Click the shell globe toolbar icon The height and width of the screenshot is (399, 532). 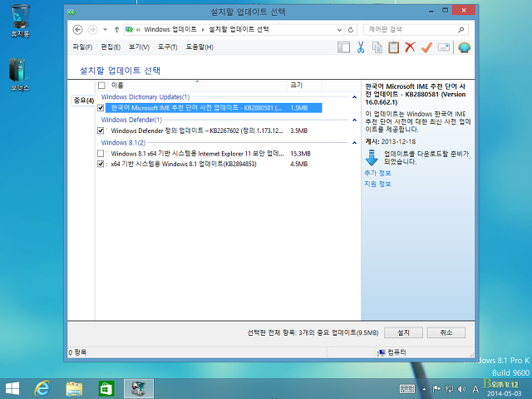[x=464, y=47]
